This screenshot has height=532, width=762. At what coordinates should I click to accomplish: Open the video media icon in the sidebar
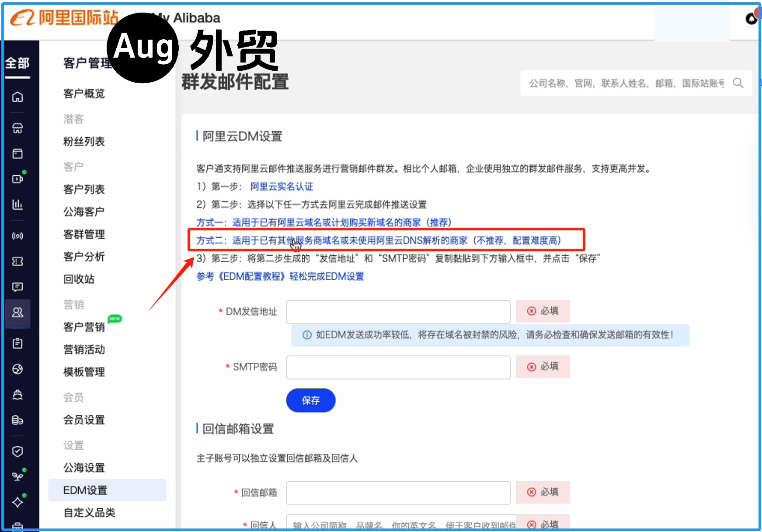click(17, 179)
